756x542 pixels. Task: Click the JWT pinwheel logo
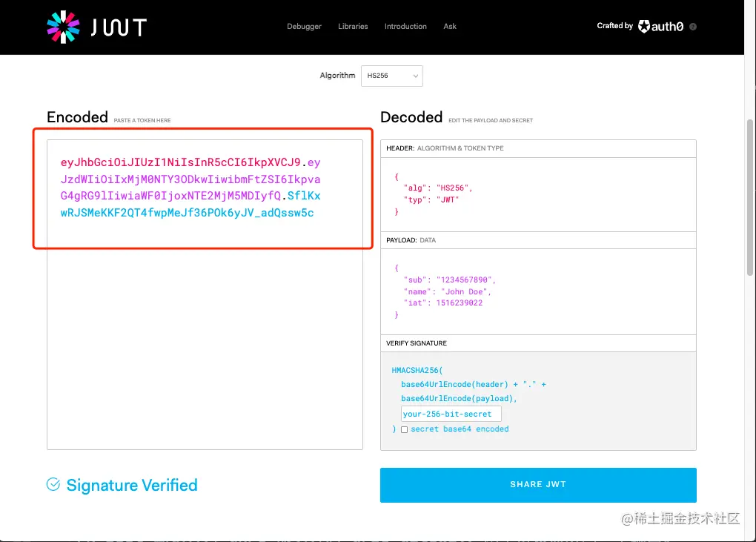click(x=62, y=26)
